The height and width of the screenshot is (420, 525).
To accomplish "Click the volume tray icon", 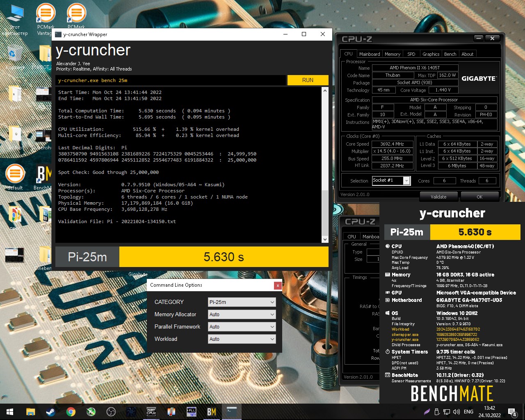I will (456, 412).
